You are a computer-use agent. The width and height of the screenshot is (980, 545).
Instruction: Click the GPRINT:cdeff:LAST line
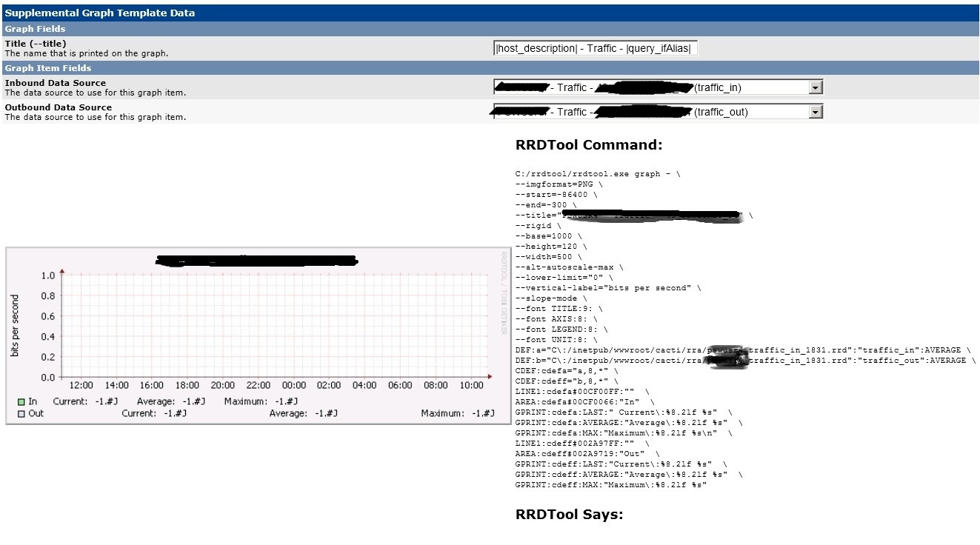[621, 464]
